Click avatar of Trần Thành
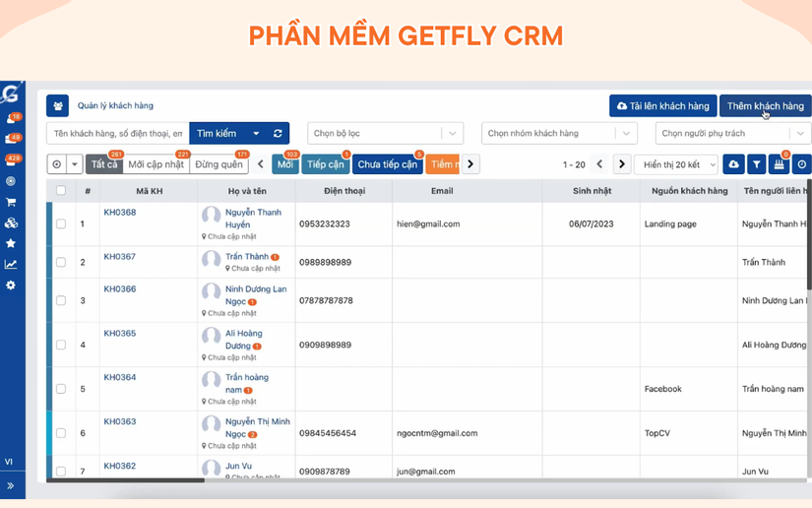812x508 pixels. pyautogui.click(x=212, y=259)
